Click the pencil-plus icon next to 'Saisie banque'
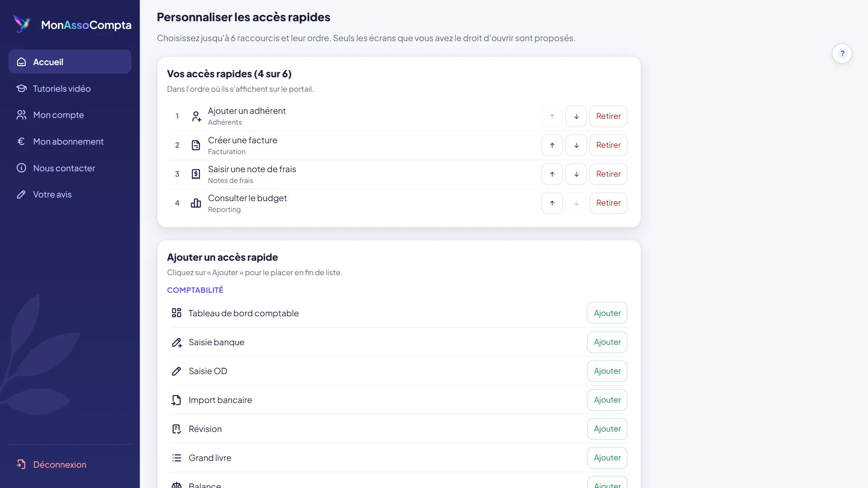This screenshot has height=488, width=868. pyautogui.click(x=176, y=342)
